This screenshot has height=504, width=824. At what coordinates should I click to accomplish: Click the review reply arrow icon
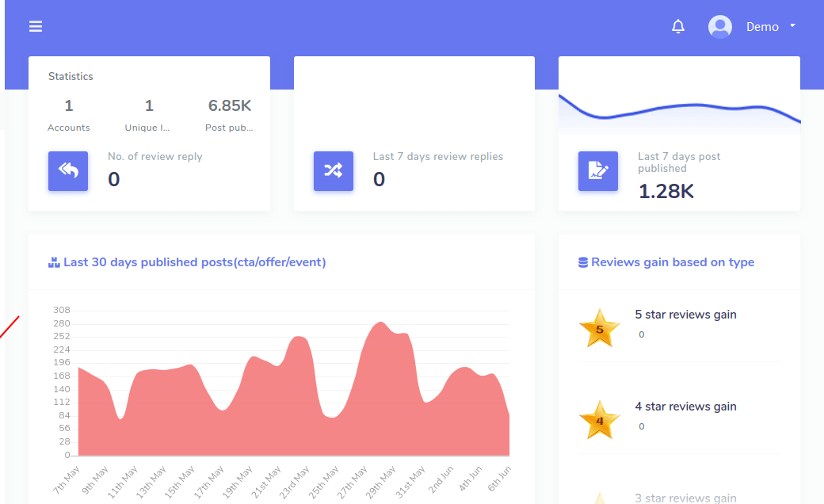tap(68, 171)
